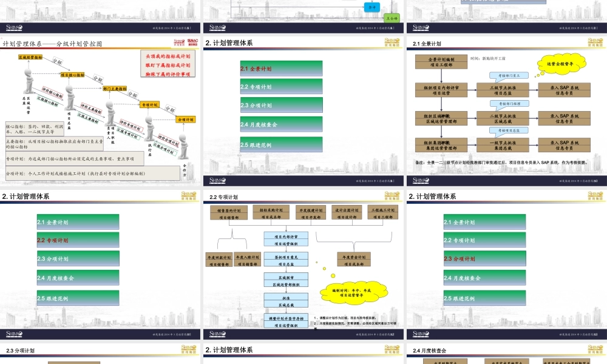Click the yellow 编制时间: 年中、年底 cloud
607x364 pixels.
353,292
